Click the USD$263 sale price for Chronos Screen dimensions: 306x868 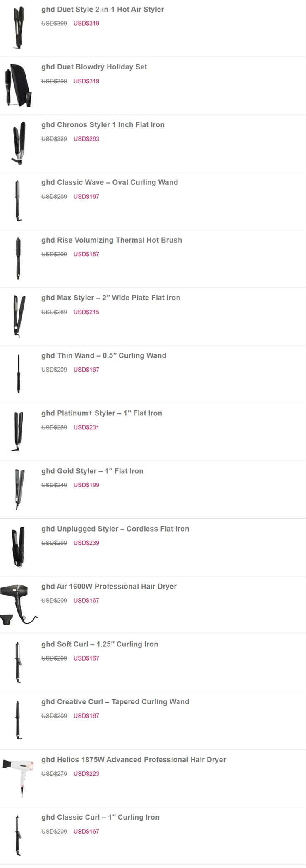[x=86, y=139]
